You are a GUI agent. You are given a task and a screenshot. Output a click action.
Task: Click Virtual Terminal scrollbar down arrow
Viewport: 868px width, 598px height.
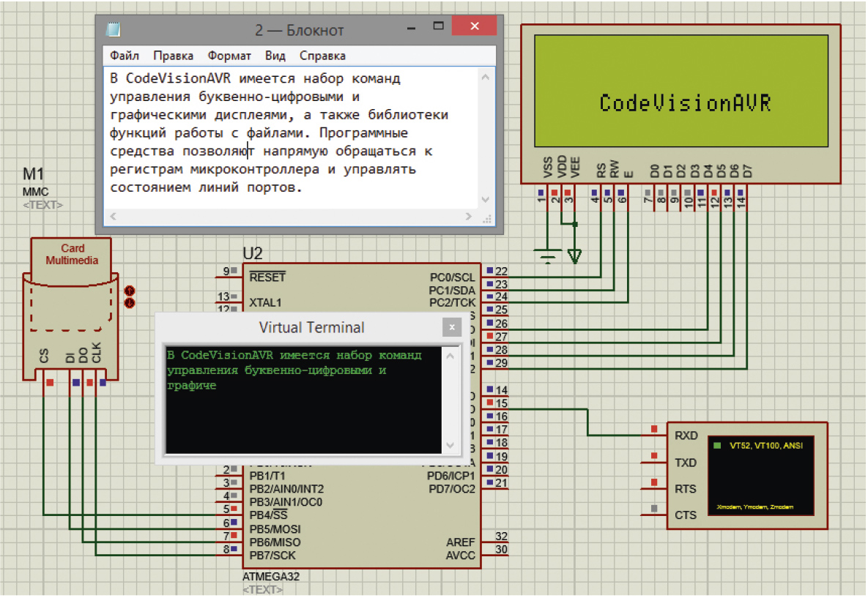tap(450, 445)
